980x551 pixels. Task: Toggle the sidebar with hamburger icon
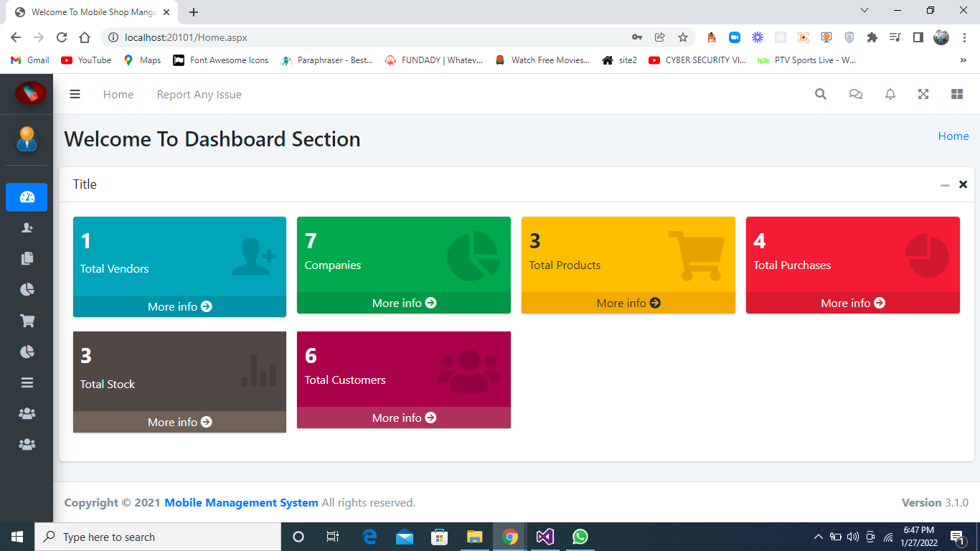coord(75,94)
